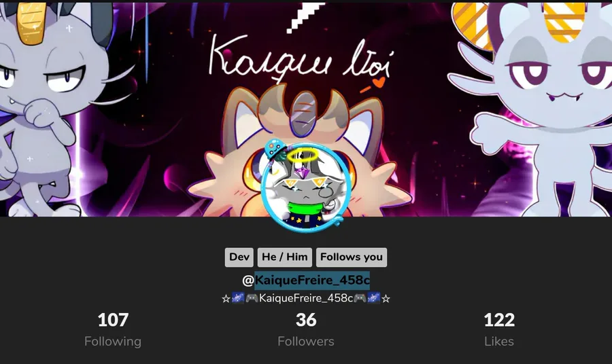Click the Follows you badge
Image resolution: width=612 pixels, height=364 pixels.
pyautogui.click(x=352, y=257)
